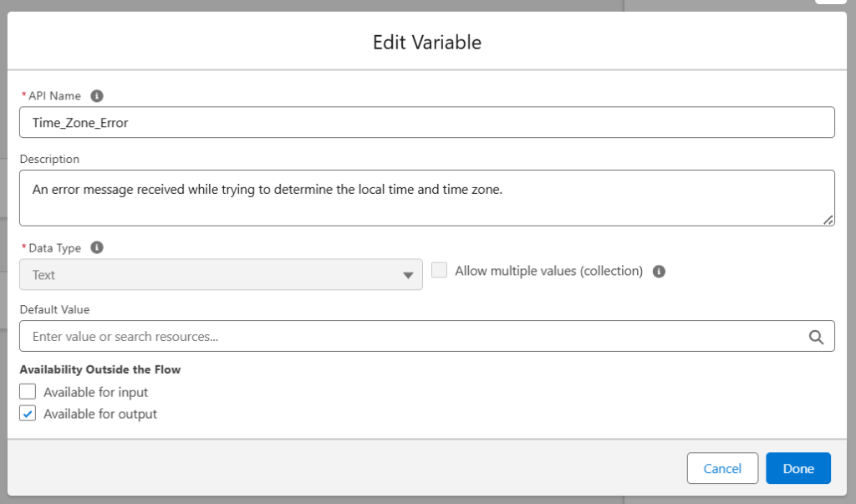Screen dimensions: 856x504
Task: Click the info icon beside Data Type
Action: click(97, 248)
